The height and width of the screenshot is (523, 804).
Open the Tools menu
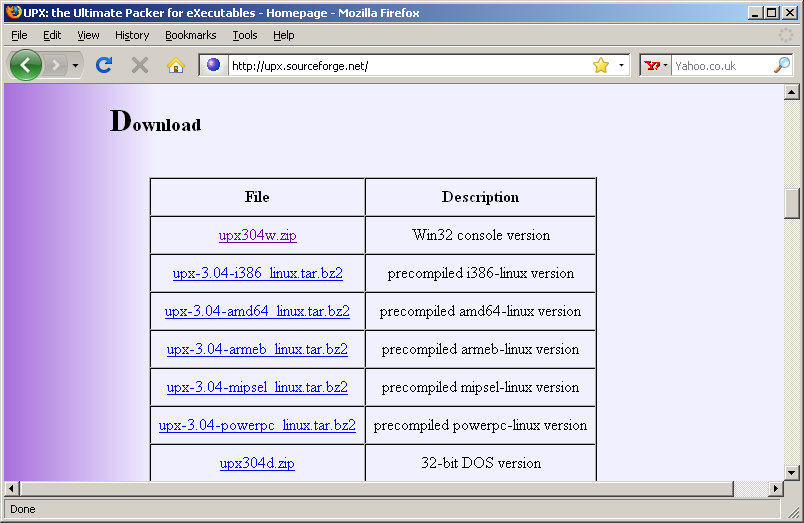pos(245,35)
